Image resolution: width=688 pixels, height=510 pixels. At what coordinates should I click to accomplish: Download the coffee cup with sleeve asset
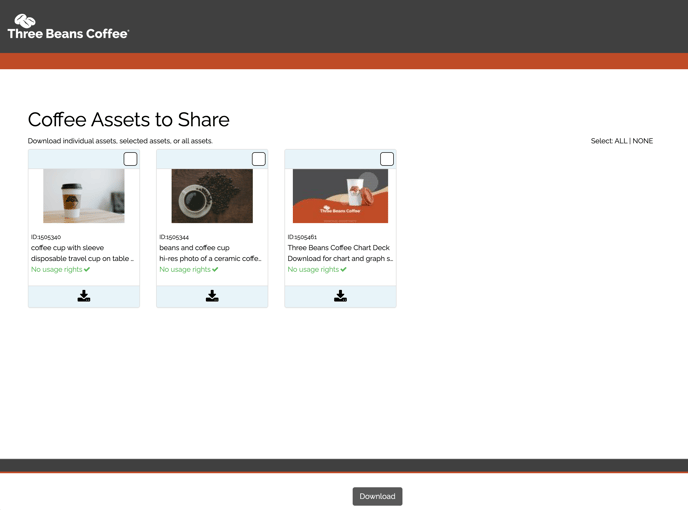click(x=84, y=296)
